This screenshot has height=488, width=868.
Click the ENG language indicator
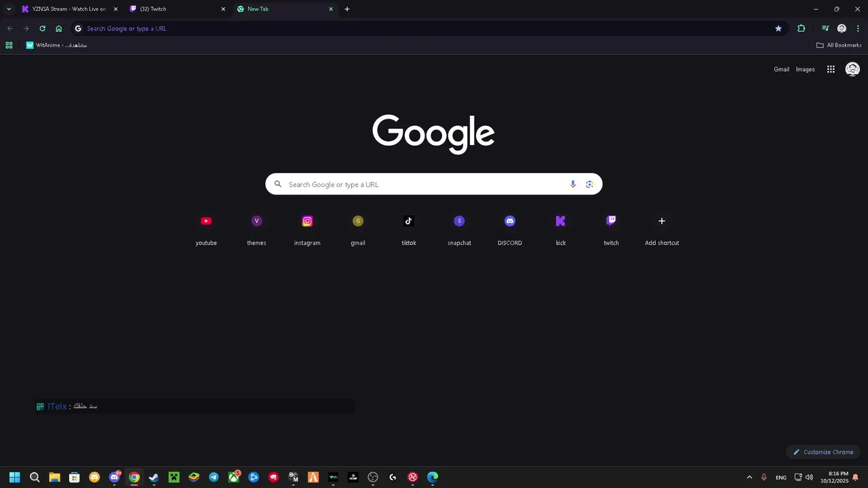[781, 477]
